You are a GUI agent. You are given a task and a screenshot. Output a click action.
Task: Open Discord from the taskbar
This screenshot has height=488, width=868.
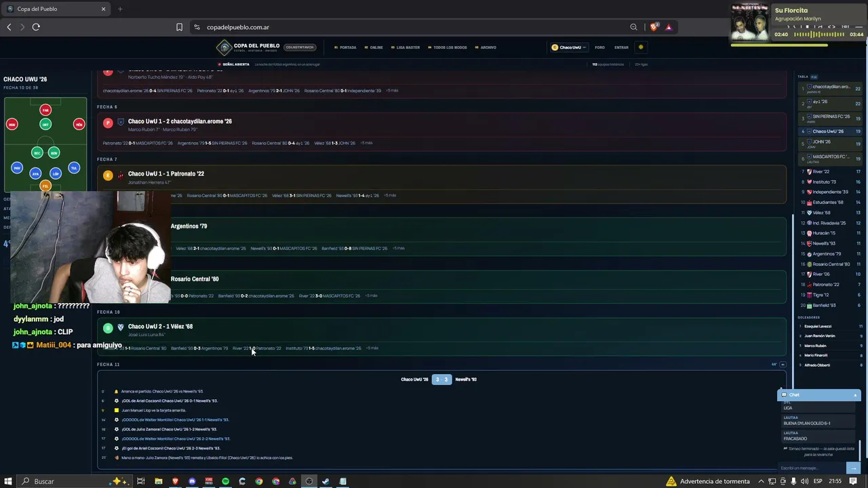(192, 481)
